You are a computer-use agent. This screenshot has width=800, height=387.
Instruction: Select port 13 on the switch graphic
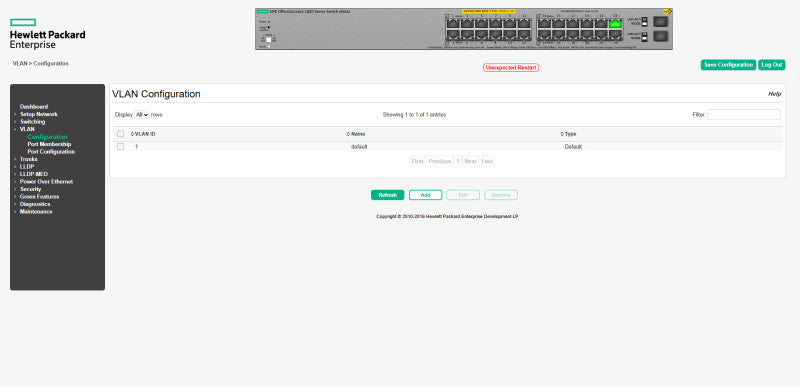pos(544,23)
